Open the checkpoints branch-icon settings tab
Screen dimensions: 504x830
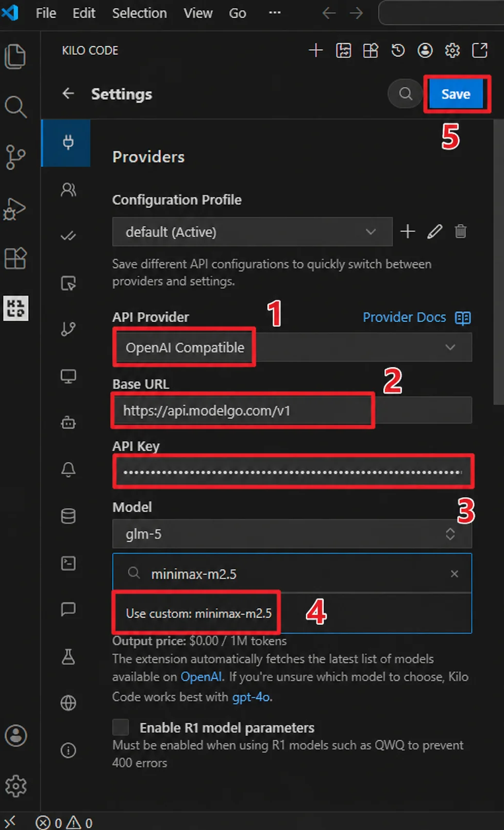coord(68,329)
